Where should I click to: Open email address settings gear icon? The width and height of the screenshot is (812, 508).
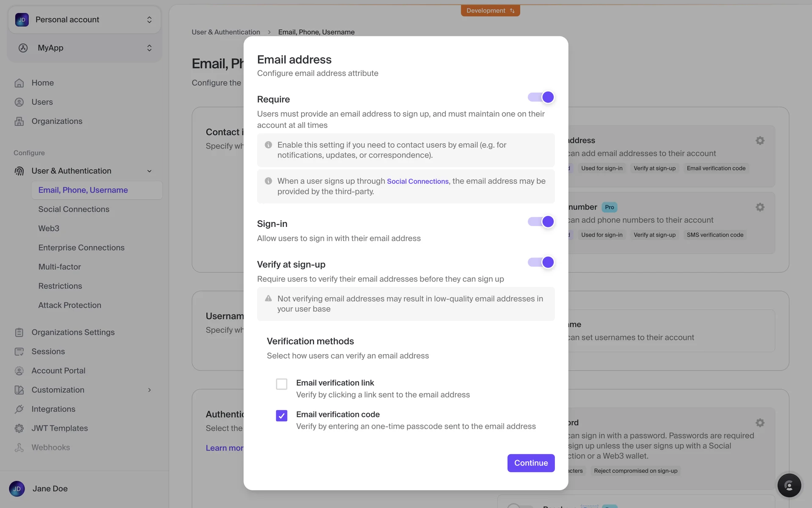[x=760, y=141]
